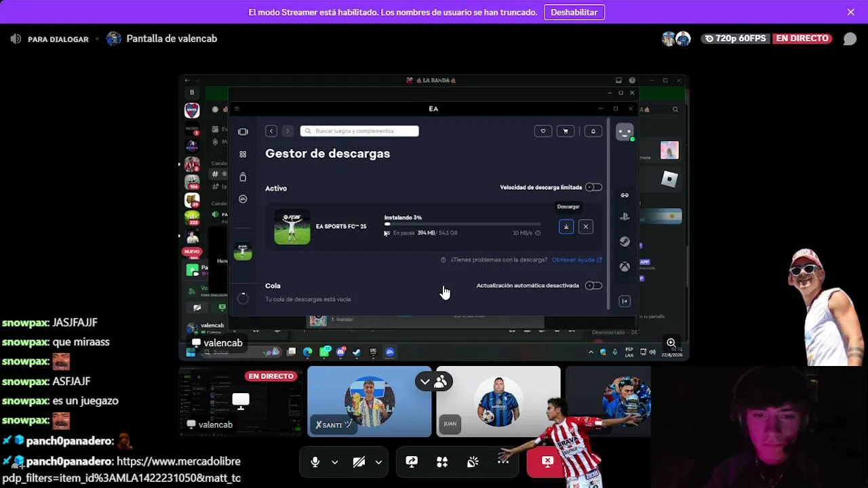
Task: Click the zoom magnifier on the stream
Action: 671,343
